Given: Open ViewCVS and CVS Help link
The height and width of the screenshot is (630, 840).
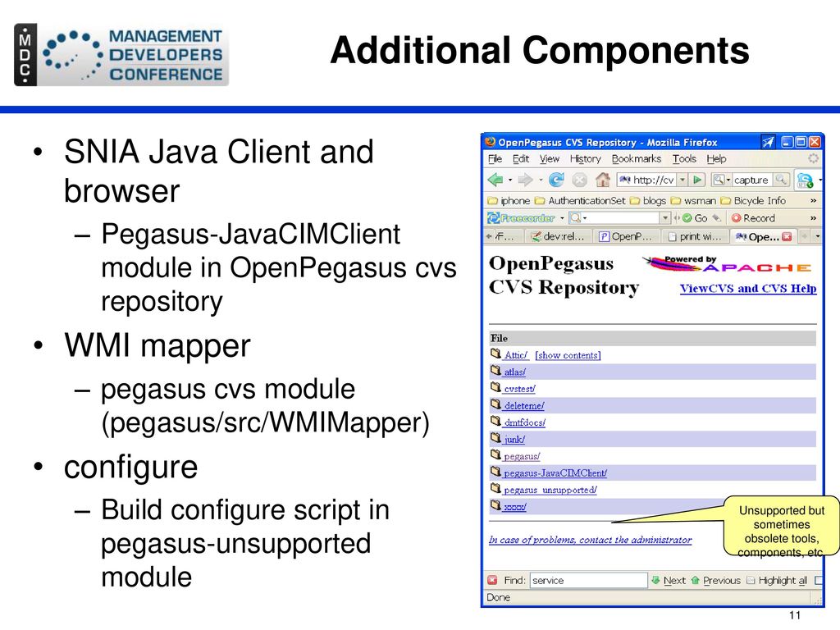Looking at the screenshot, I should tap(748, 288).
